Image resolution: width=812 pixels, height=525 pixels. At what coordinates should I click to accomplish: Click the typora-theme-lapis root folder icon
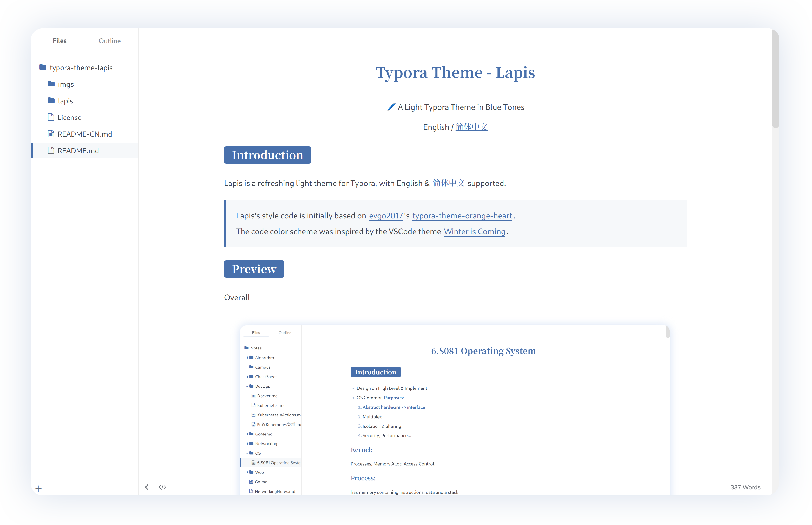click(43, 67)
